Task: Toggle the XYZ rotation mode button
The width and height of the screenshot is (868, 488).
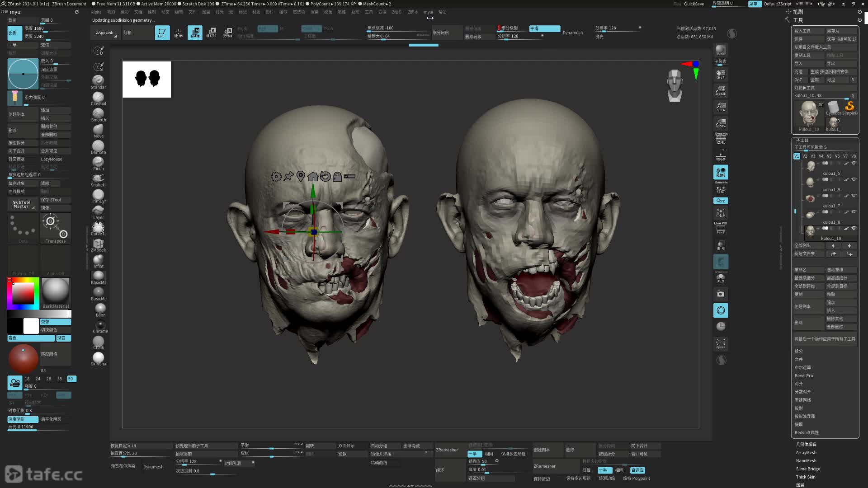Action: 721,201
